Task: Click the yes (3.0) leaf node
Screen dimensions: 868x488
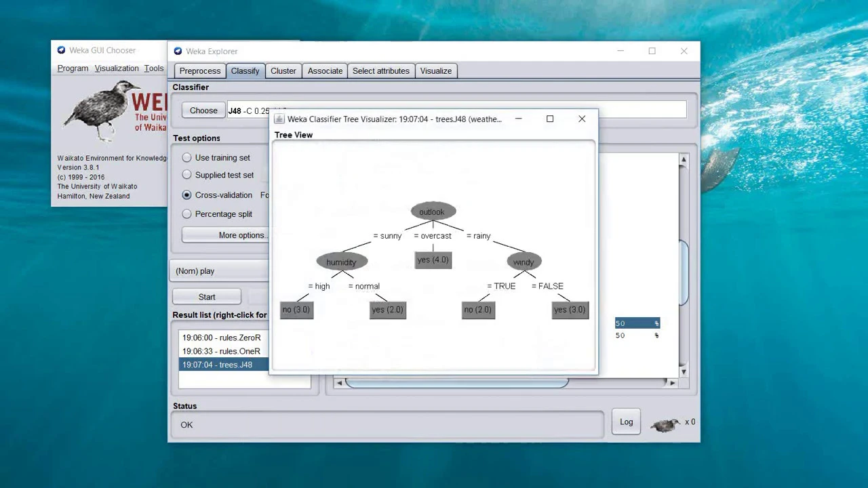Action: pos(570,310)
